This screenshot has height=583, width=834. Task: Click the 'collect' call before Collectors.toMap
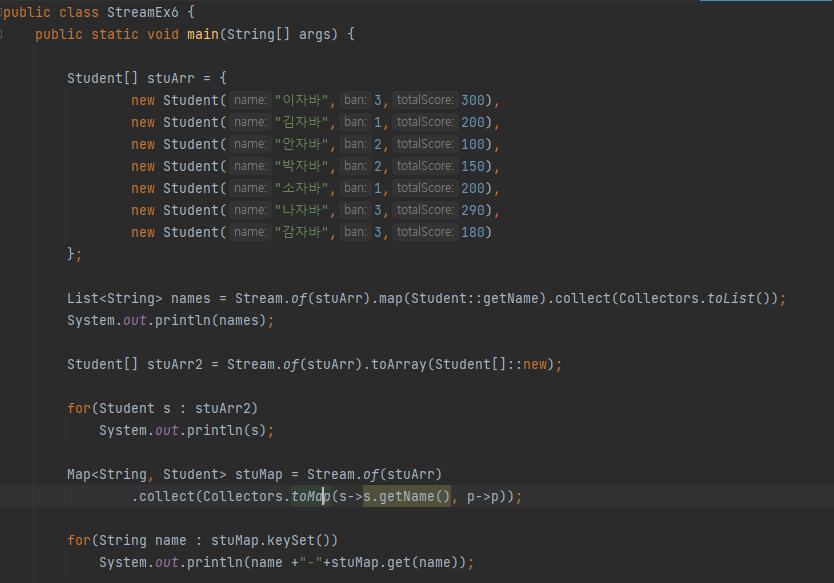point(166,496)
